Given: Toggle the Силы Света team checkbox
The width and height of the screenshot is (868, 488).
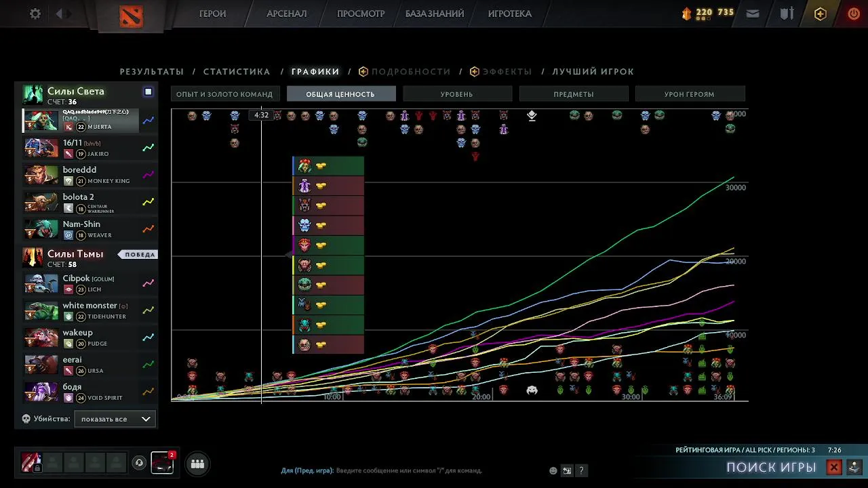Looking at the screenshot, I should [148, 91].
